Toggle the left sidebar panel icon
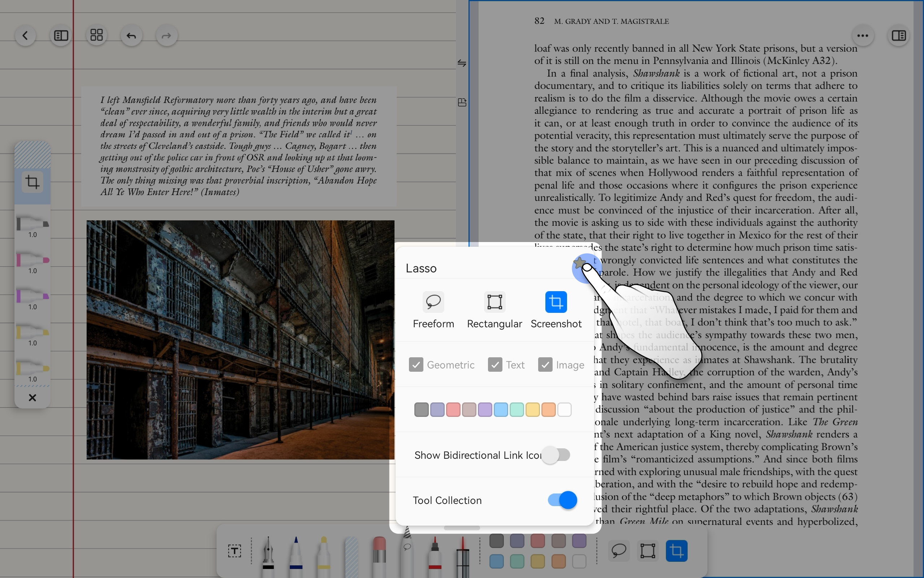 (61, 35)
